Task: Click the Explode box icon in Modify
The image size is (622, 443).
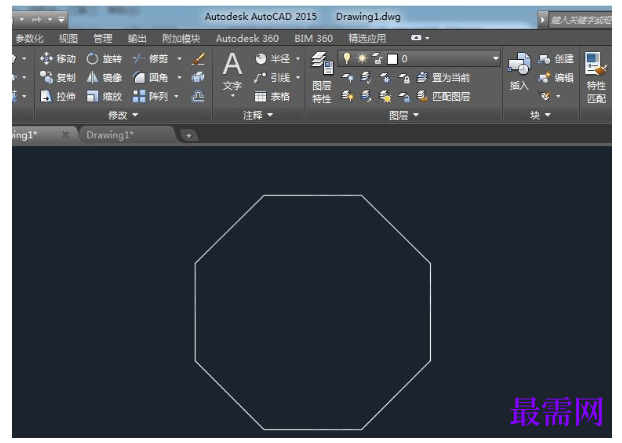Action: point(198,77)
